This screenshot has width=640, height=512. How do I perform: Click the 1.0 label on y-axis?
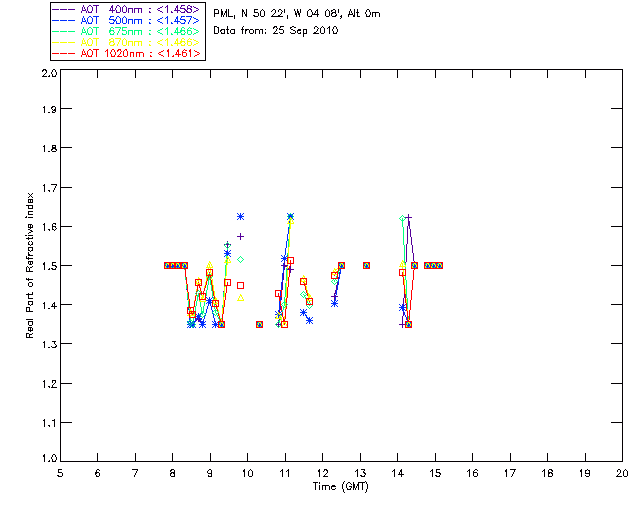(x=49, y=459)
